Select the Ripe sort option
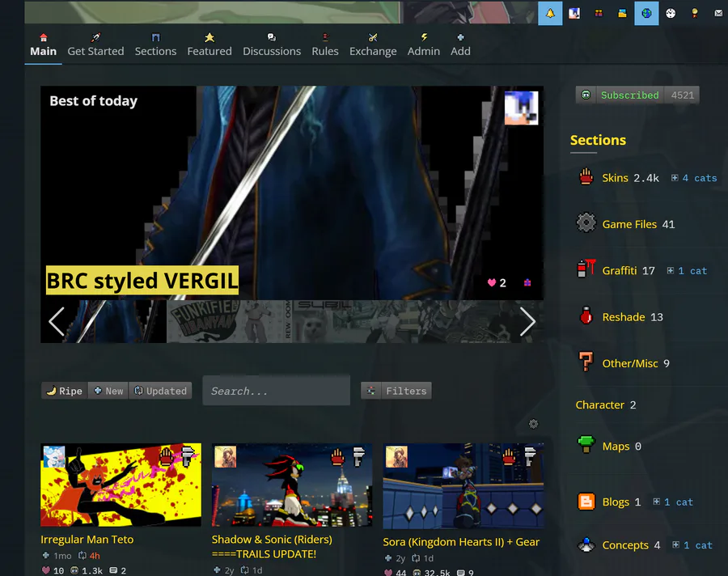 (x=65, y=391)
